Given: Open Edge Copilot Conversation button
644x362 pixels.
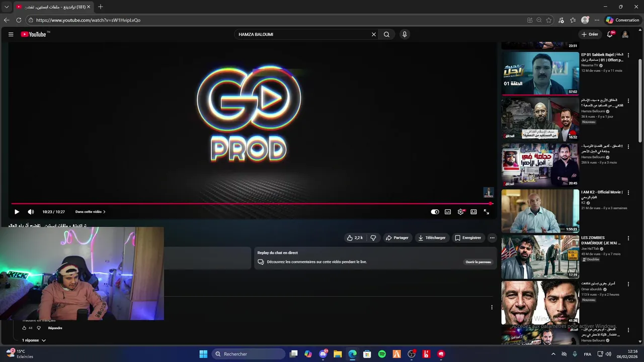Looking at the screenshot, I should 622,20.
